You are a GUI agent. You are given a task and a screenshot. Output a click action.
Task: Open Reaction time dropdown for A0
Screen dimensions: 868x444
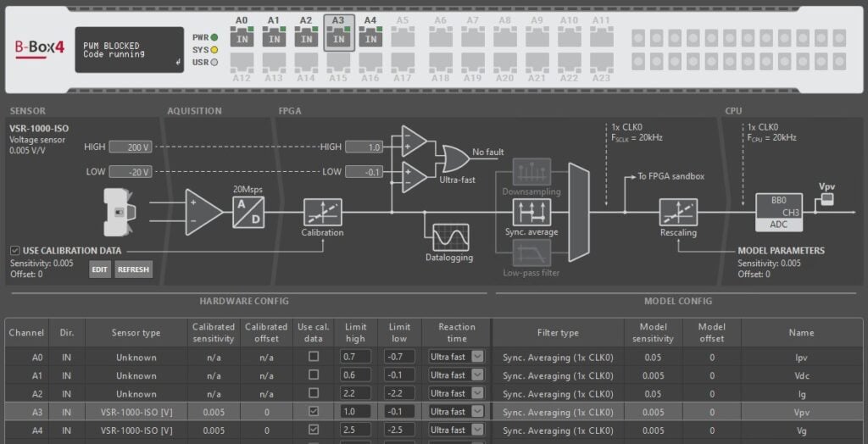click(x=477, y=357)
